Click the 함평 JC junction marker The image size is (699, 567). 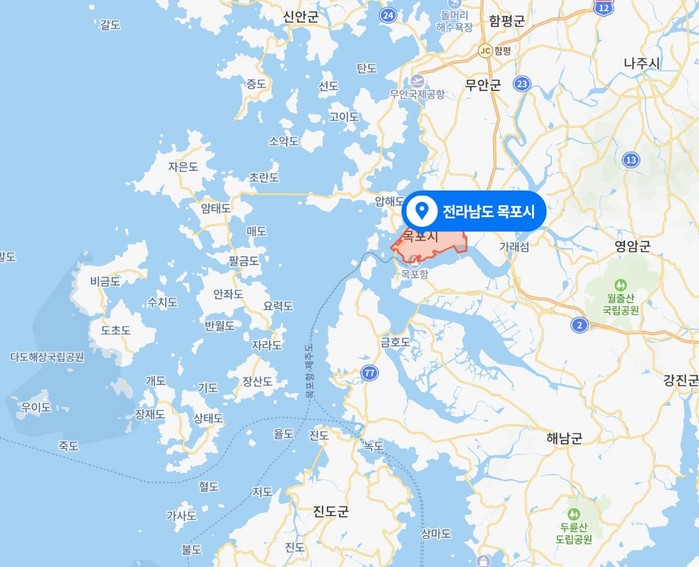485,51
